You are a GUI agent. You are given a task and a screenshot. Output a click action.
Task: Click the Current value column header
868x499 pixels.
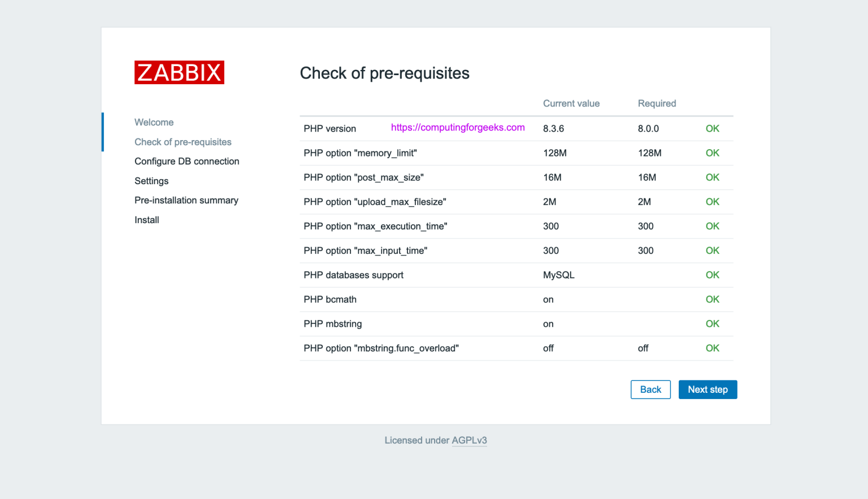pos(571,103)
